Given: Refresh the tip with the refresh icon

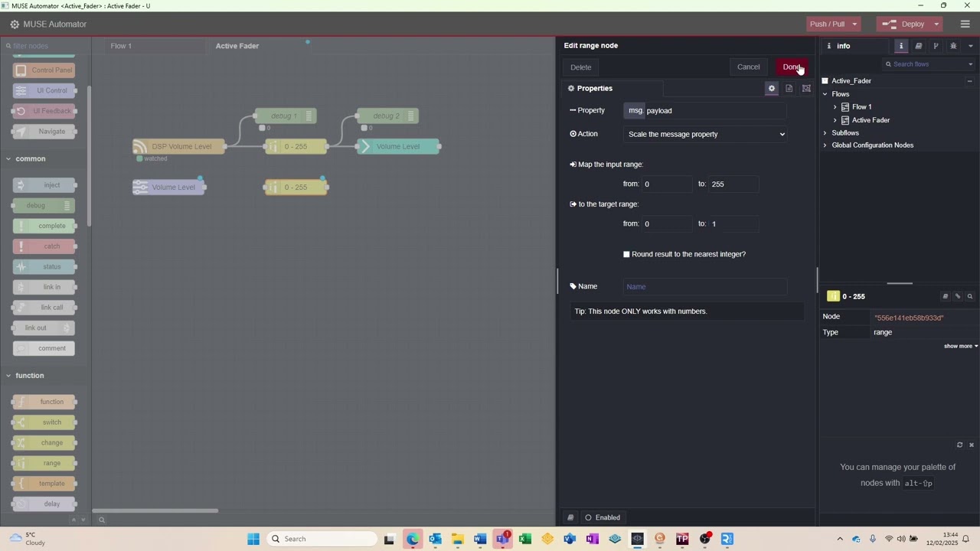Looking at the screenshot, I should click(959, 445).
